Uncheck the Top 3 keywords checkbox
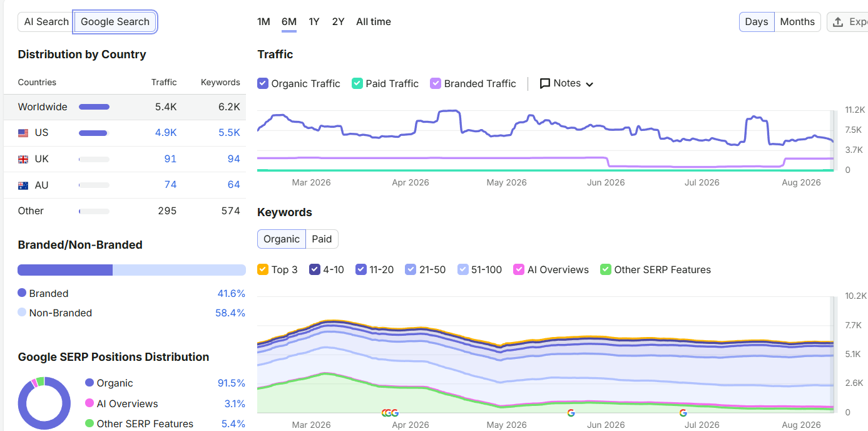This screenshot has width=868, height=431. [263, 269]
